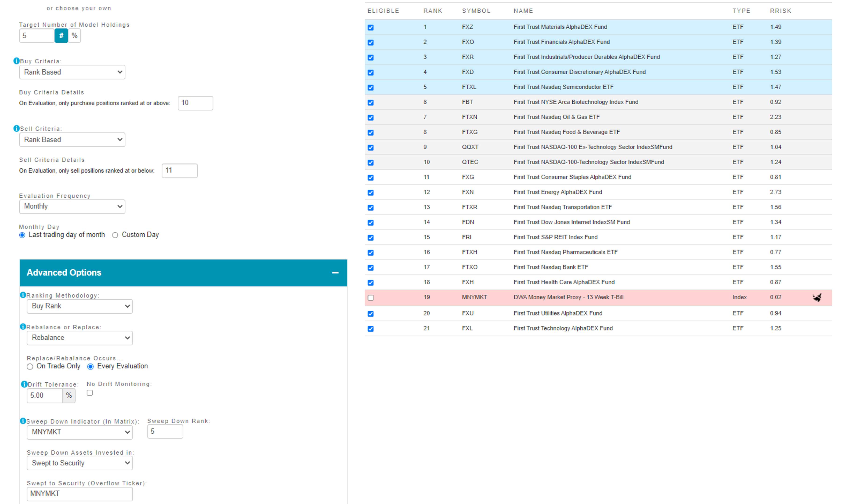
Task: Open Sweep Down Indicator MNYMKT dropdown
Action: (80, 432)
